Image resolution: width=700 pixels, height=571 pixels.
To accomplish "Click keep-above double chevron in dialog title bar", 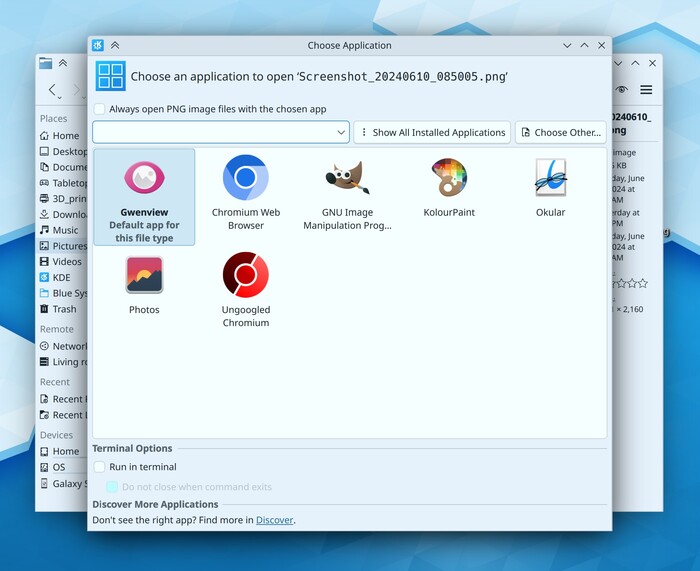I will (x=115, y=45).
